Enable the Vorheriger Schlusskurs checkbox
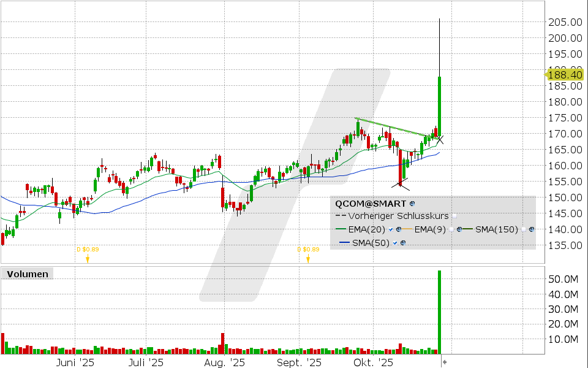588x368 pixels. pos(454,216)
